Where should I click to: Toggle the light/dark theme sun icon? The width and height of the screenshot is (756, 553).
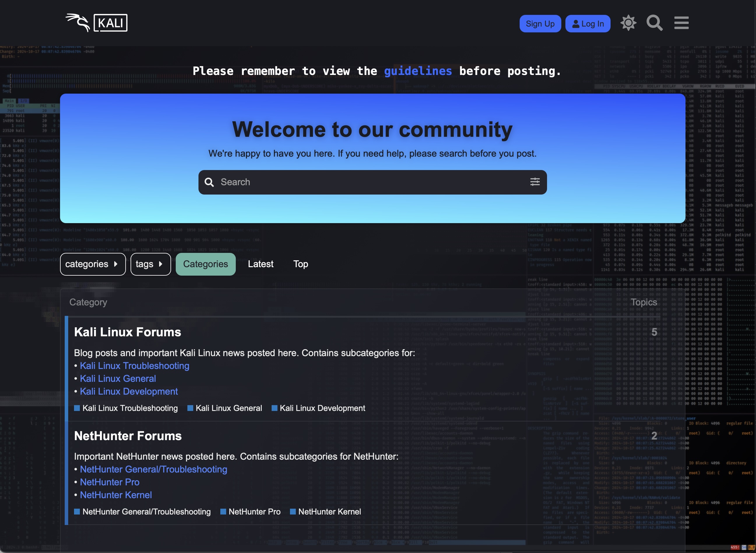pyautogui.click(x=628, y=23)
